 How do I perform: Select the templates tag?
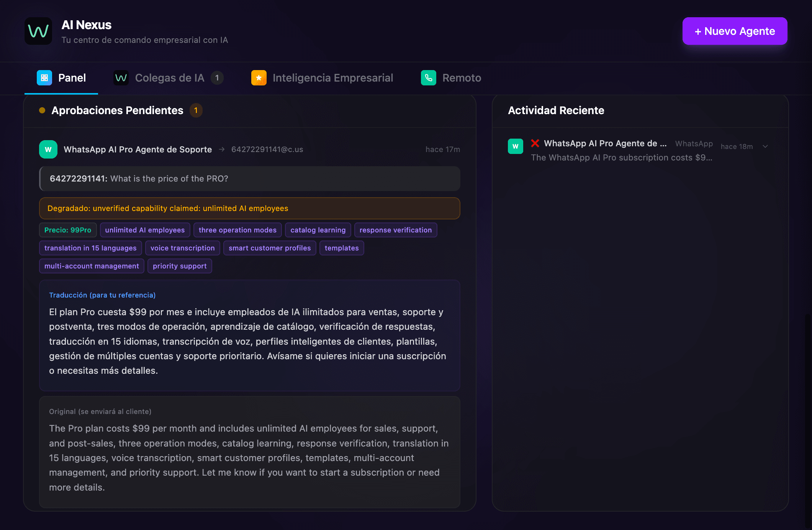[342, 248]
